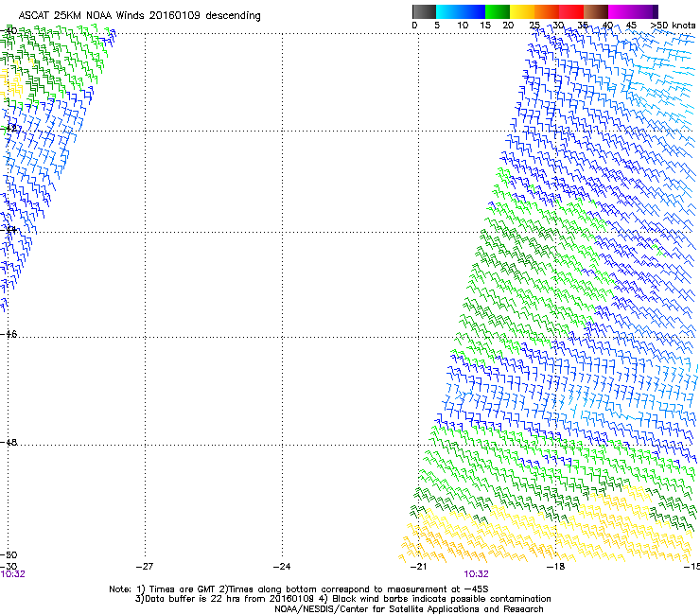
Task: Click the green 15-20 knots legend swatch
Action: coord(498,11)
